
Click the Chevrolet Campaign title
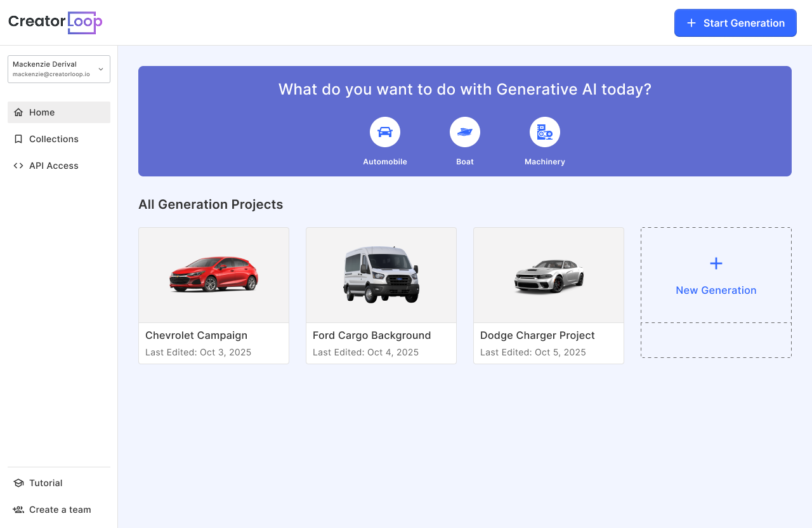click(x=196, y=335)
